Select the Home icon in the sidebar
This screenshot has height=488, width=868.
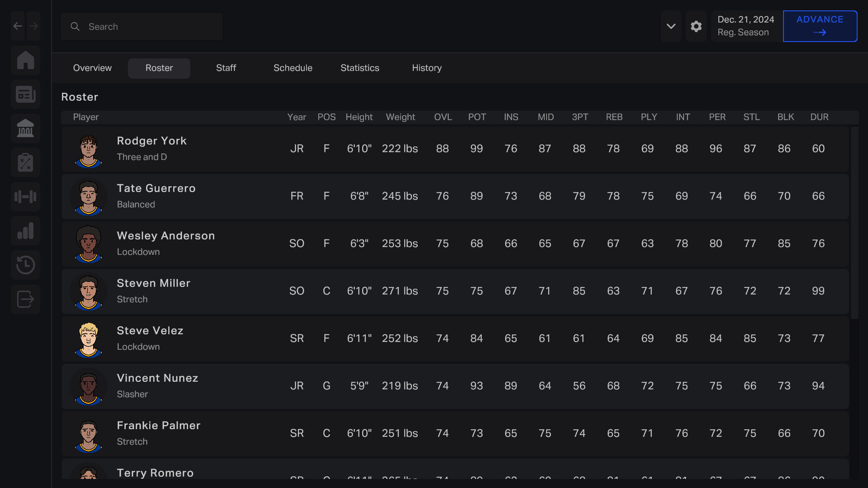pos(25,60)
